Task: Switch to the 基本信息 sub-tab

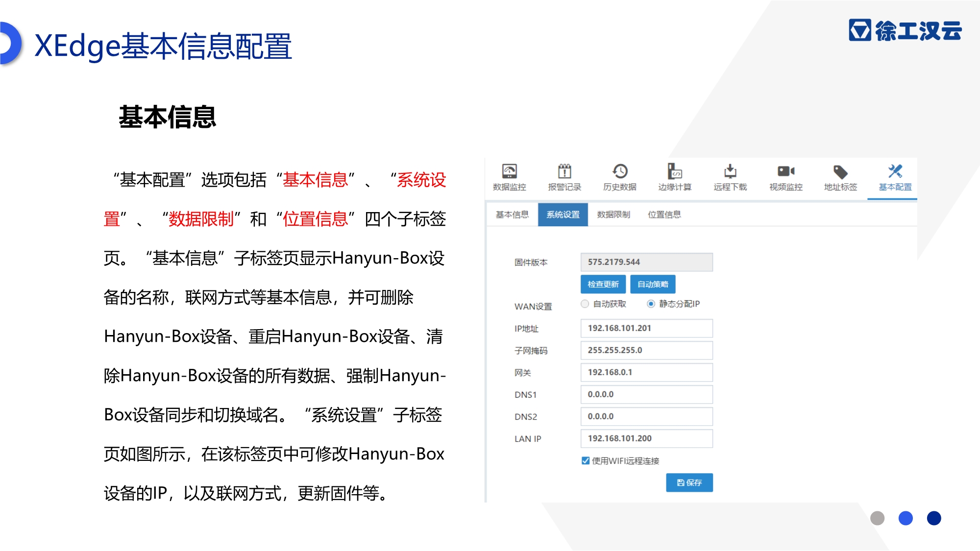Action: pyautogui.click(x=512, y=215)
